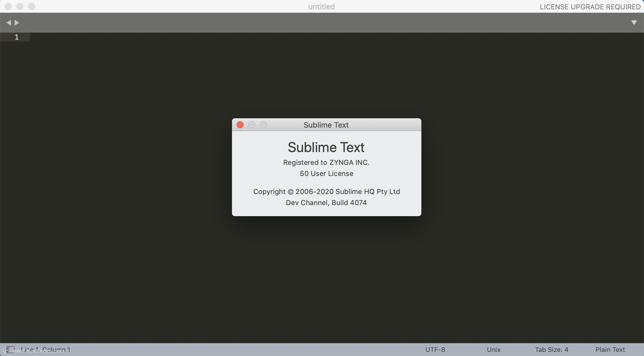The height and width of the screenshot is (356, 644).
Task: Click line number 1 in gutter
Action: pyautogui.click(x=17, y=37)
